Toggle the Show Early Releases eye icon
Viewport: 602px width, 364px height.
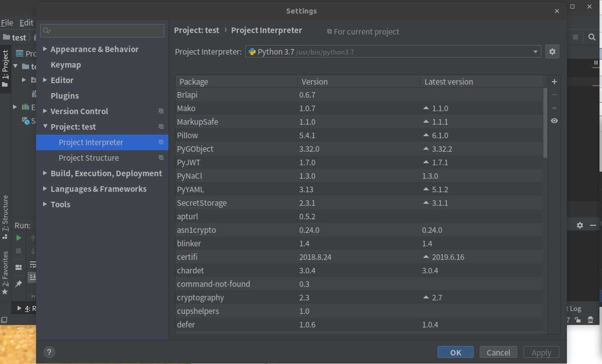[x=554, y=121]
